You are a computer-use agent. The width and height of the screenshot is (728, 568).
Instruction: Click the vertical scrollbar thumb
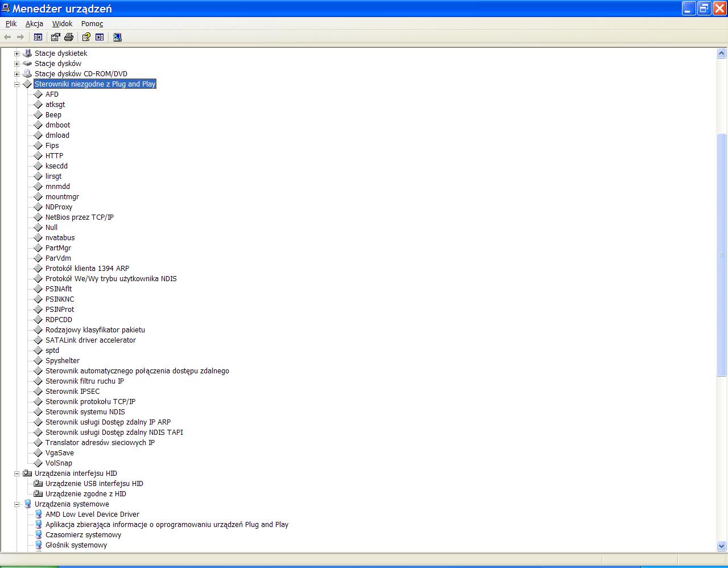(x=722, y=254)
